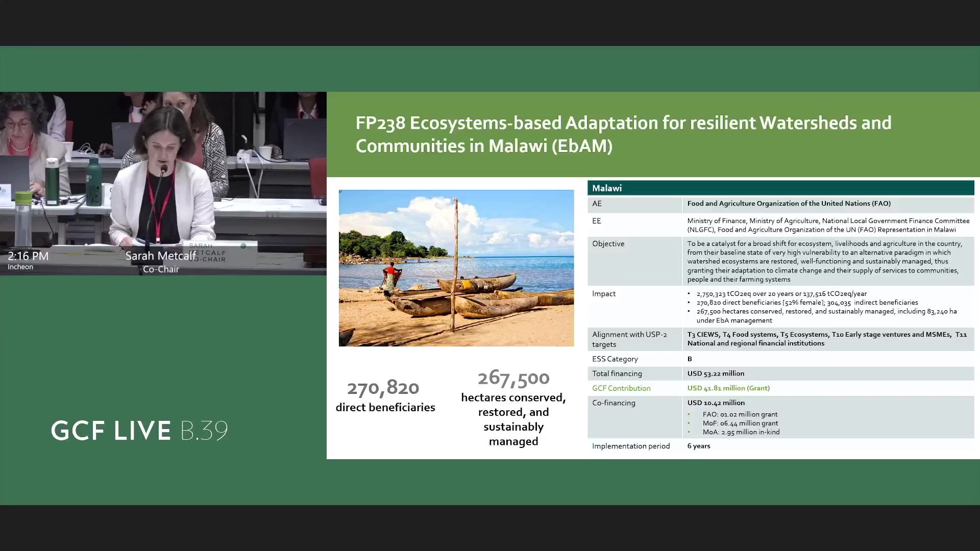
Task: Click the 'MoA: 2.95 million in-kind' bullet
Action: click(x=741, y=432)
